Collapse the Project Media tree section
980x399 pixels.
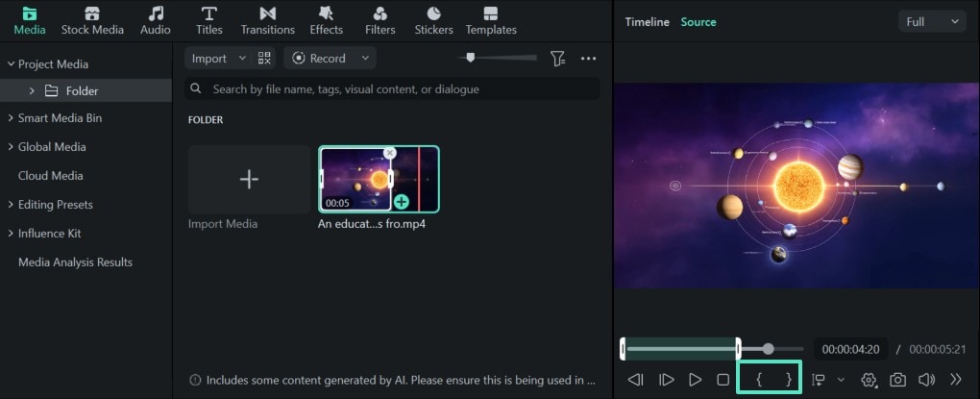pos(11,64)
